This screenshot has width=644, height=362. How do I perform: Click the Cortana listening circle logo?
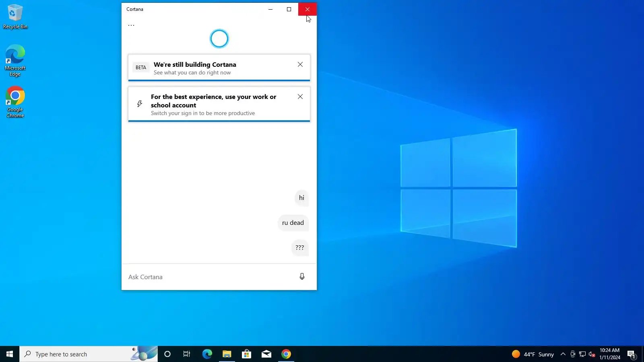219,39
